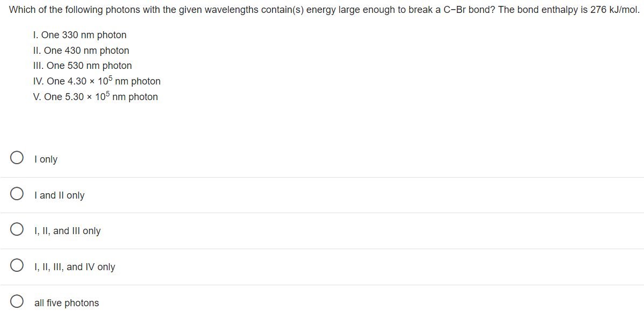Select the radio button for 'I, II, III, and IV only'
Screen dimensions: 644x317
[17, 265]
